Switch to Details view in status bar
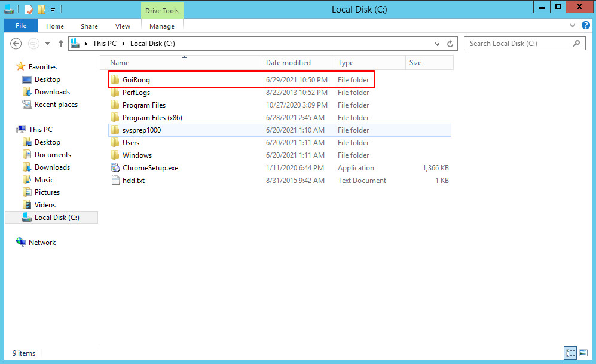 pyautogui.click(x=570, y=353)
